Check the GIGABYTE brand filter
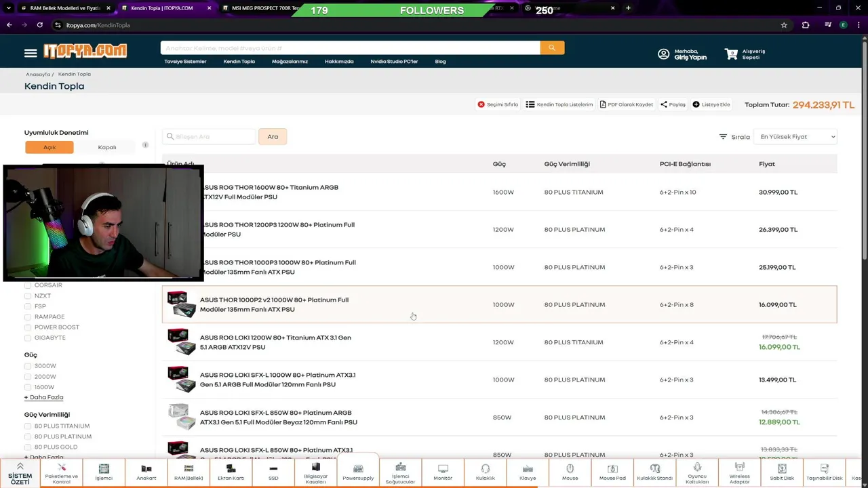The width and height of the screenshot is (868, 488). (28, 338)
